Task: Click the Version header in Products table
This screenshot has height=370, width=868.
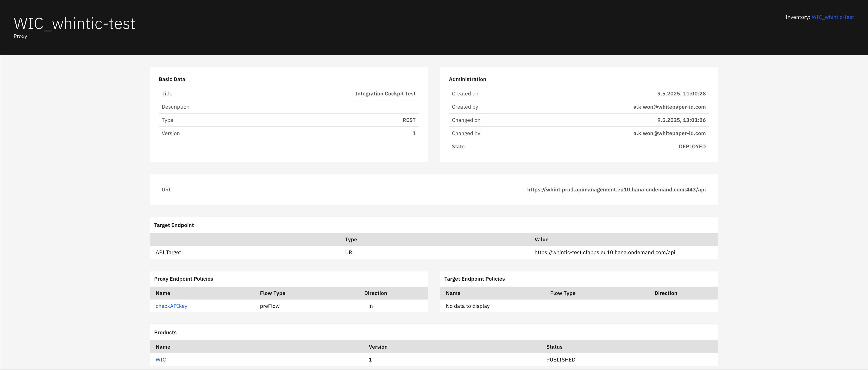Action: pos(378,347)
